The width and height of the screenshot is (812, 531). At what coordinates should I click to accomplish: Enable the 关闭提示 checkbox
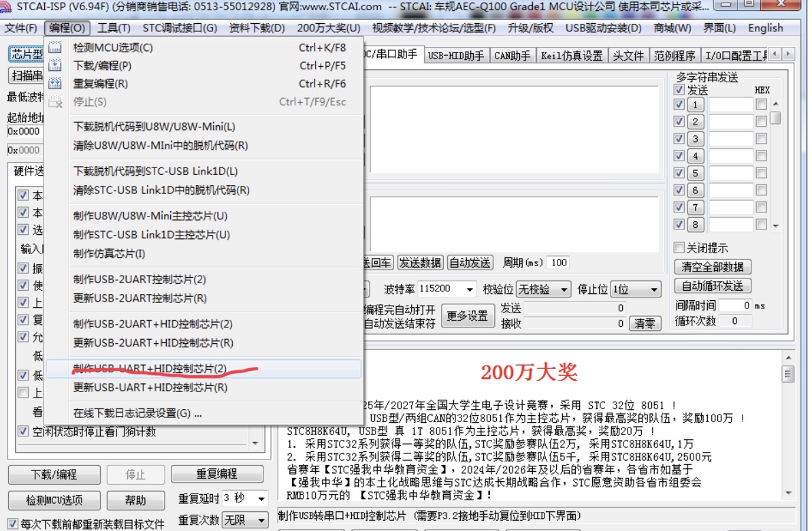[679, 248]
